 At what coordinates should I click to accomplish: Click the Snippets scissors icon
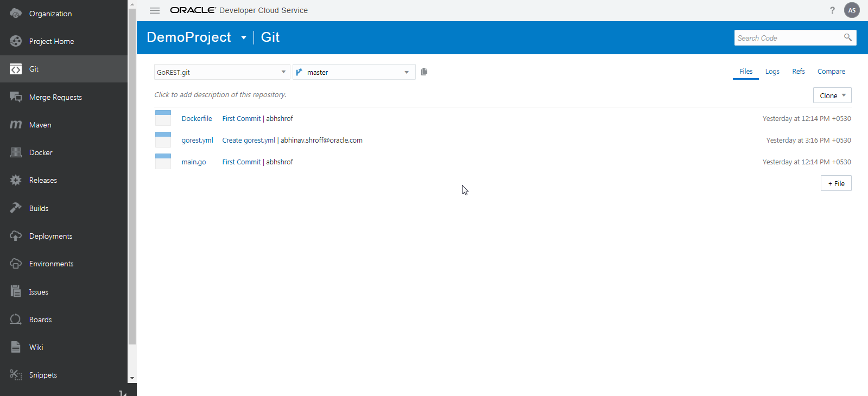16,375
